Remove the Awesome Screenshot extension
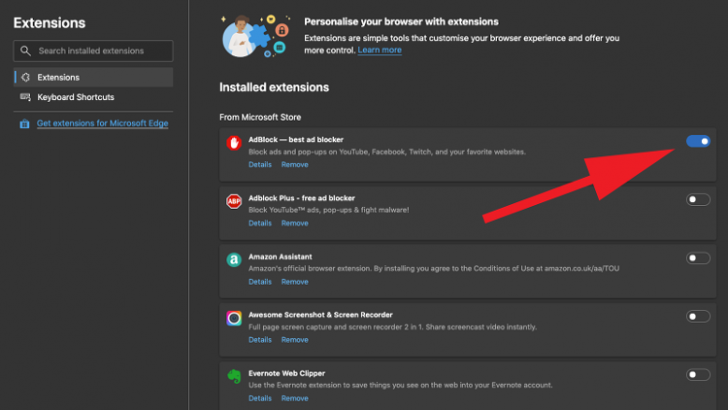 coord(295,340)
